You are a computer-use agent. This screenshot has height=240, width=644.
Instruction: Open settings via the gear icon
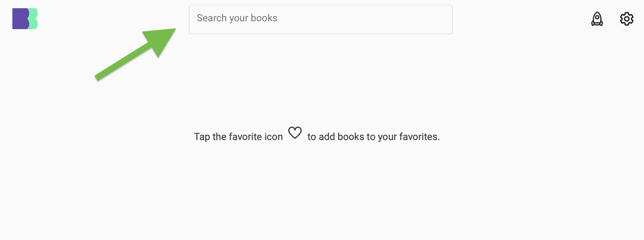point(626,19)
